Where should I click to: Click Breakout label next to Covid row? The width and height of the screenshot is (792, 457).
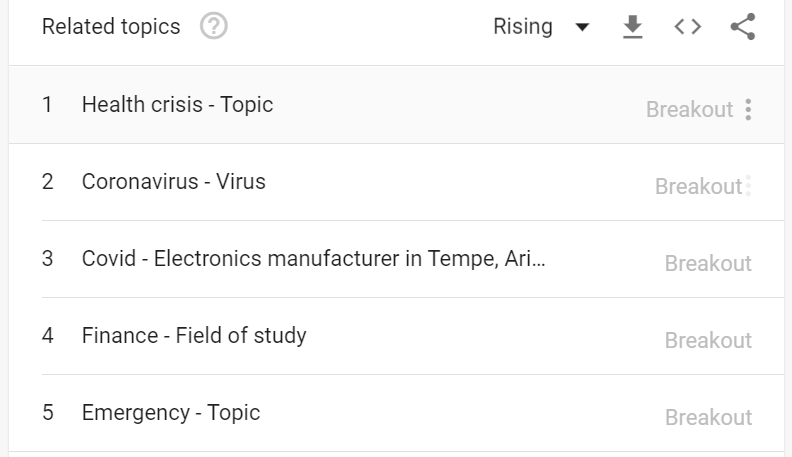708,264
